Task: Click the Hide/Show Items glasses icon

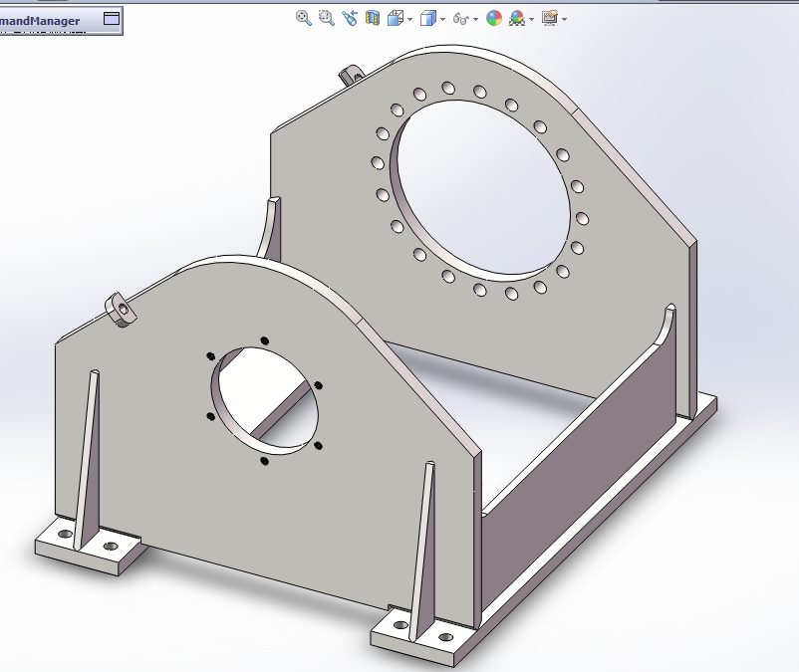Action: point(461,19)
